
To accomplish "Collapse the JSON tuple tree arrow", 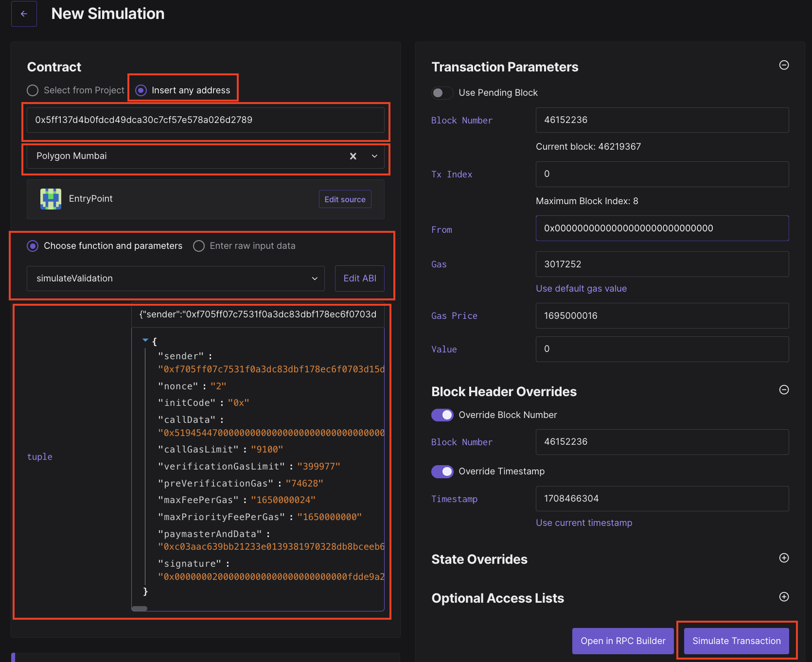I will pyautogui.click(x=145, y=340).
